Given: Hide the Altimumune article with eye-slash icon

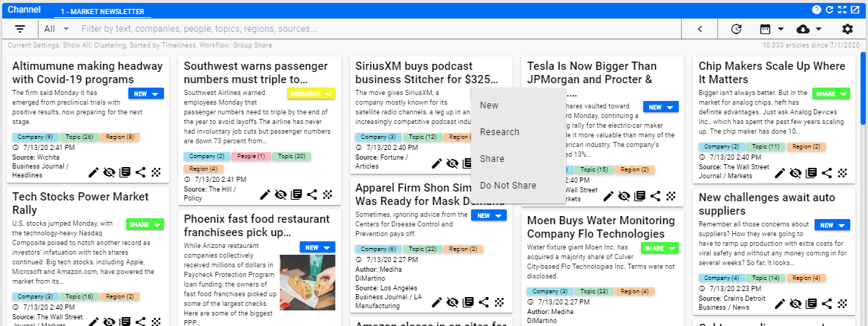Looking at the screenshot, I should click(109, 172).
